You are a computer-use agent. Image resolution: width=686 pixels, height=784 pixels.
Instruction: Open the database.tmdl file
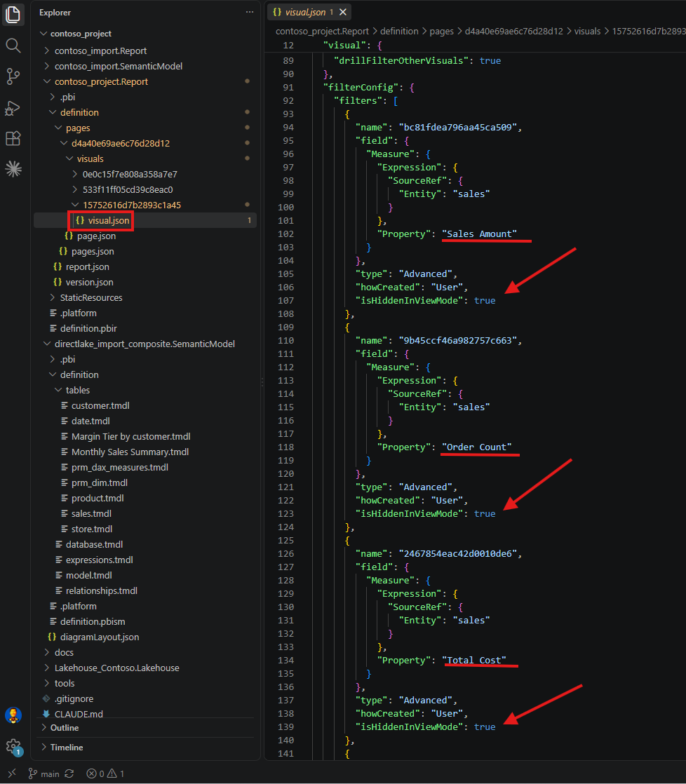94,544
